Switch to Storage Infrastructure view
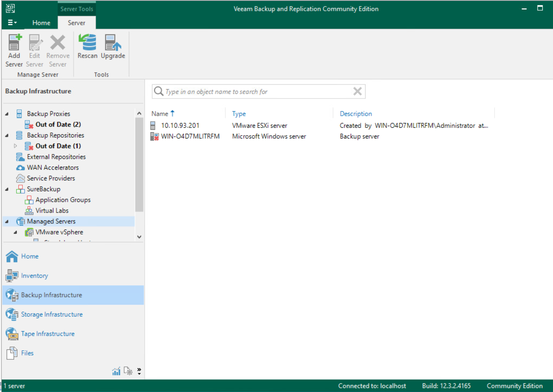The height and width of the screenshot is (392, 553). [x=52, y=314]
